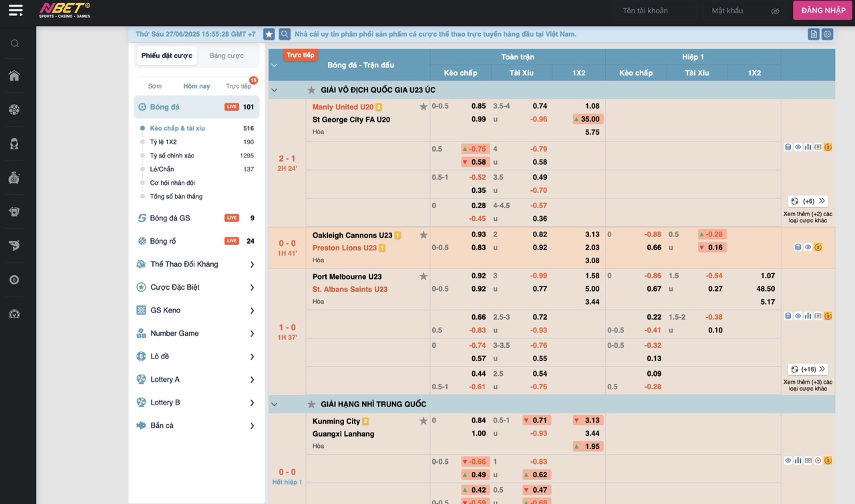Select the Tỷ lệ 1X2 bet type option

coord(164,142)
